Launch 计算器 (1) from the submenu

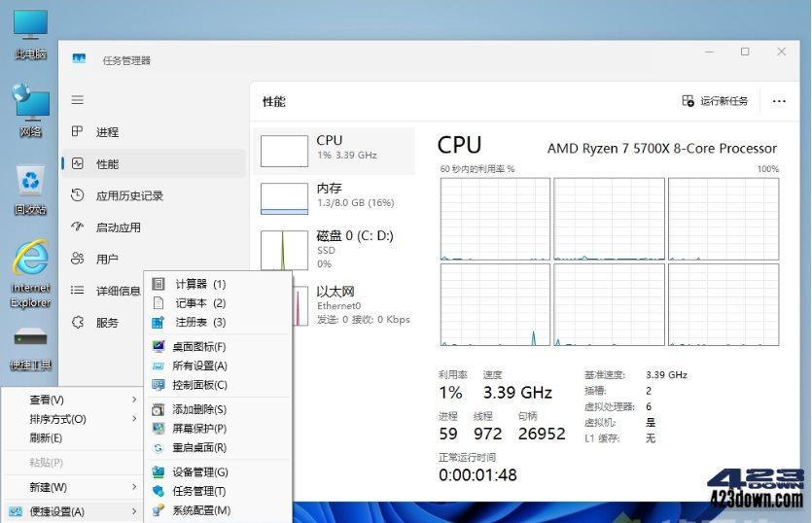click(x=218, y=284)
